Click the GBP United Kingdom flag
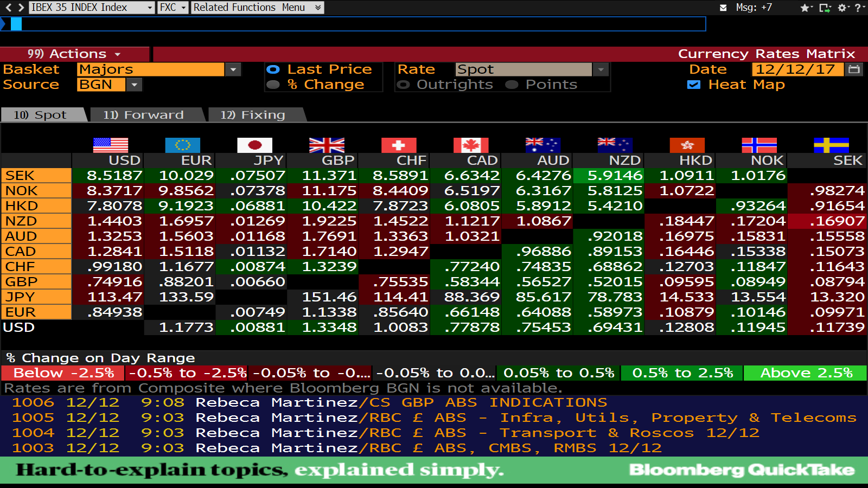Viewport: 868px width, 488px height. click(x=327, y=145)
